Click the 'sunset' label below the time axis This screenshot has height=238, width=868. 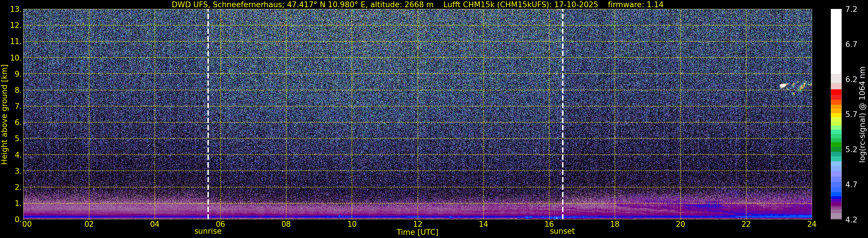pyautogui.click(x=562, y=231)
